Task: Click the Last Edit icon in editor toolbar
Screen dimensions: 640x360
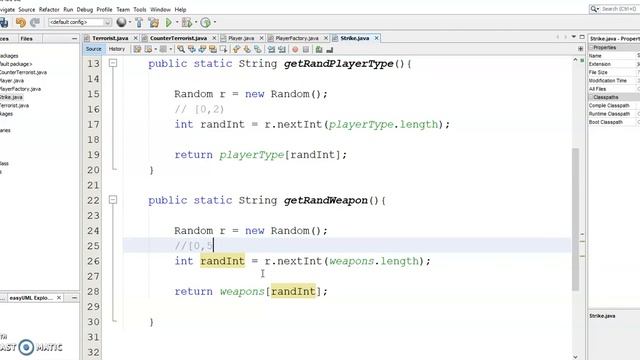Action: pos(137,49)
